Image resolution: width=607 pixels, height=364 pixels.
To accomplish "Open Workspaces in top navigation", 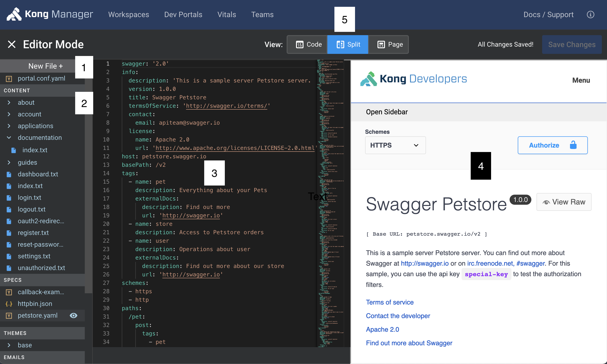I will [x=129, y=15].
